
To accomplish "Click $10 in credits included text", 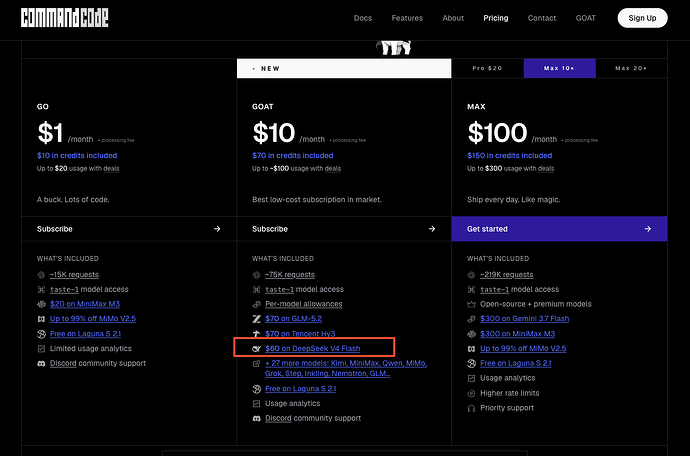I will (77, 155).
